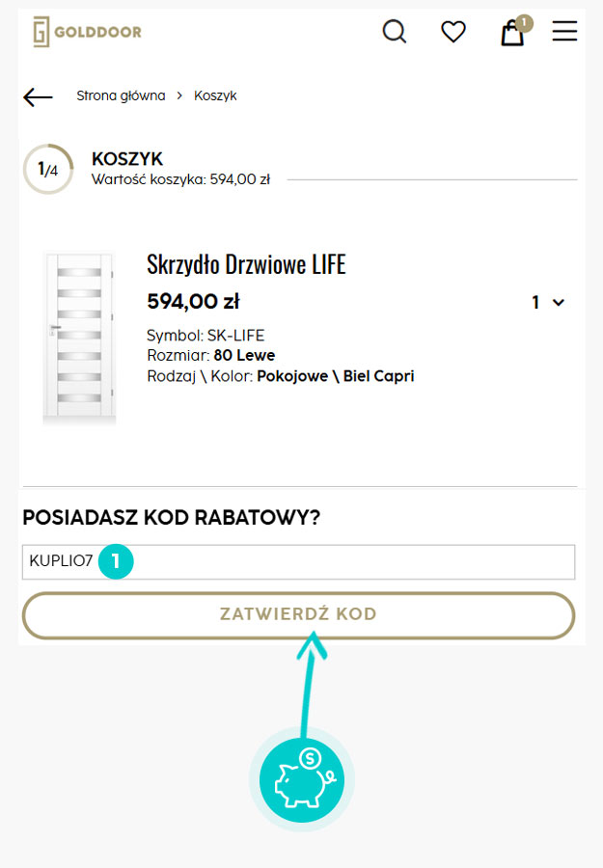Open the search magnifier icon

395,32
